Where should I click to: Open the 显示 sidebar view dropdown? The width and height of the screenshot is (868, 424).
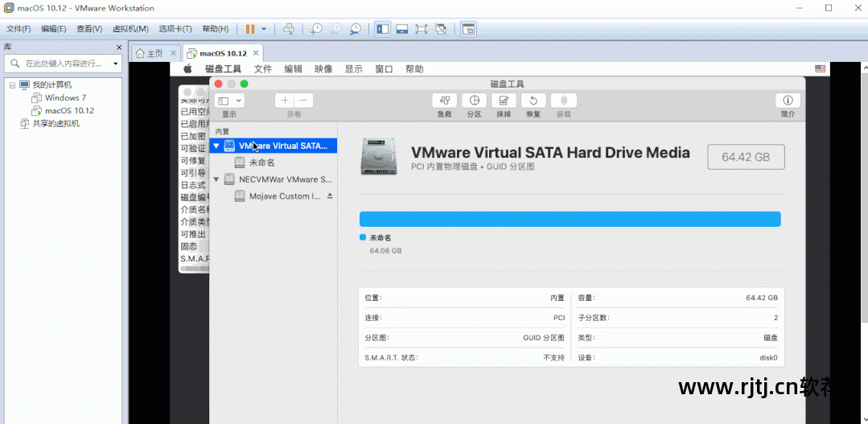(x=229, y=101)
